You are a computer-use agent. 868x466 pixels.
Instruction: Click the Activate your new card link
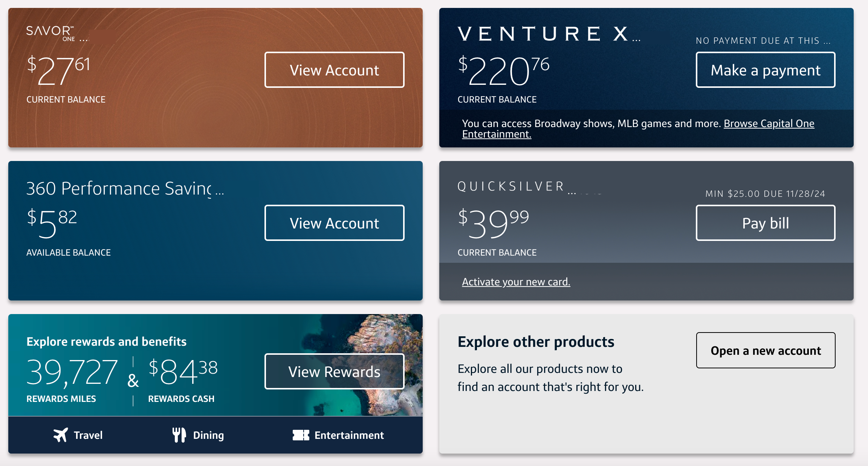(x=516, y=282)
